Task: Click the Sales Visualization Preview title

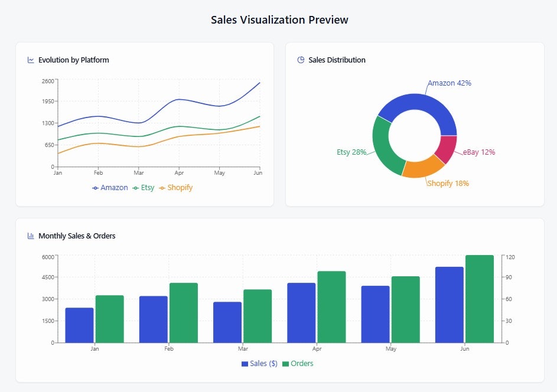Action: [278, 20]
